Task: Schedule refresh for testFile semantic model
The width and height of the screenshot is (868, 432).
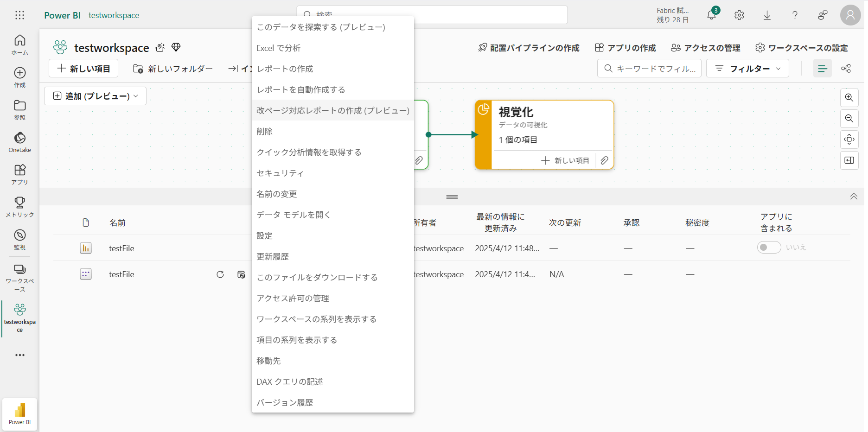Action: click(241, 274)
